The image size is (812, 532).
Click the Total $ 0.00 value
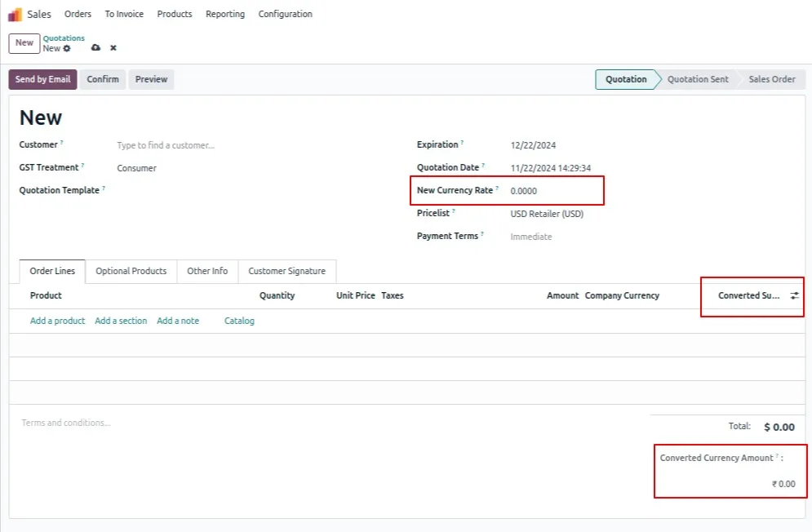[779, 427]
